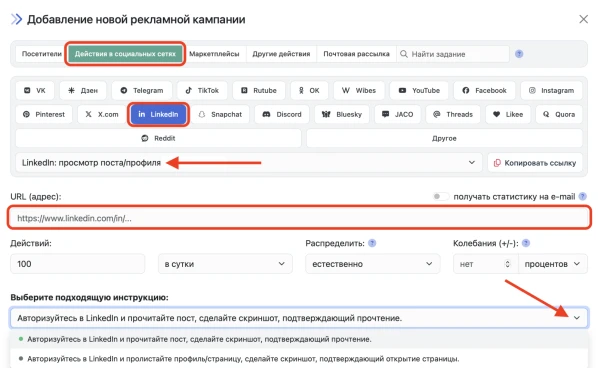Select the Pinterest network button

44,114
